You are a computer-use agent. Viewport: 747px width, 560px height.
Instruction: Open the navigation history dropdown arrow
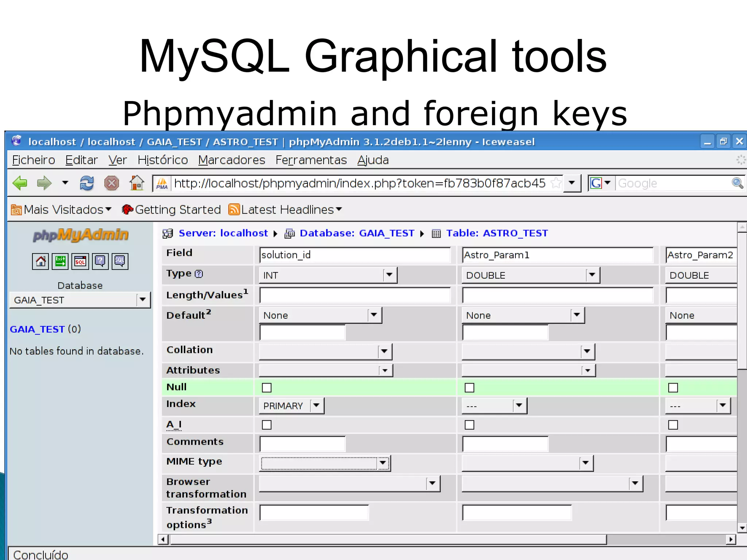click(x=65, y=182)
